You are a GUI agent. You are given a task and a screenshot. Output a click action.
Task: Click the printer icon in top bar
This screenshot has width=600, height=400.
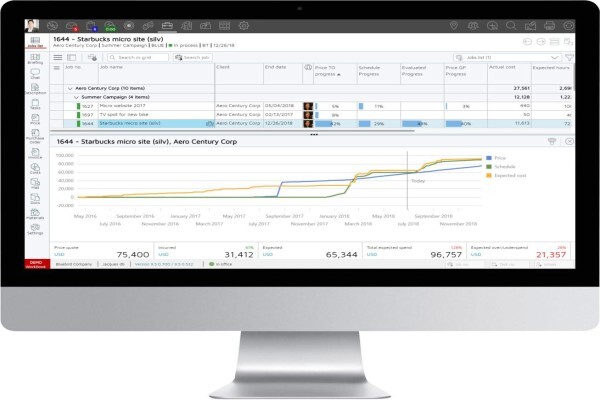549,26
